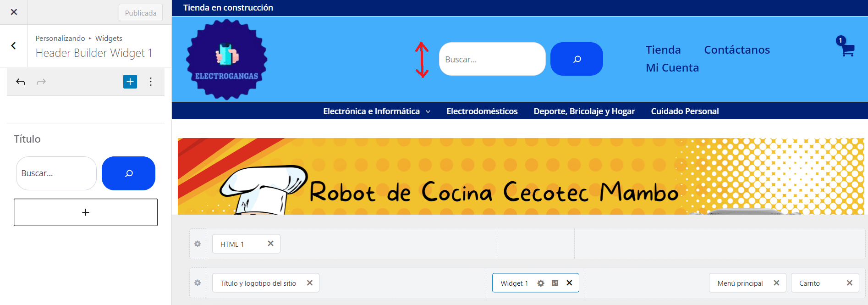Redo the widget change
The width and height of the screenshot is (868, 305).
41,82
